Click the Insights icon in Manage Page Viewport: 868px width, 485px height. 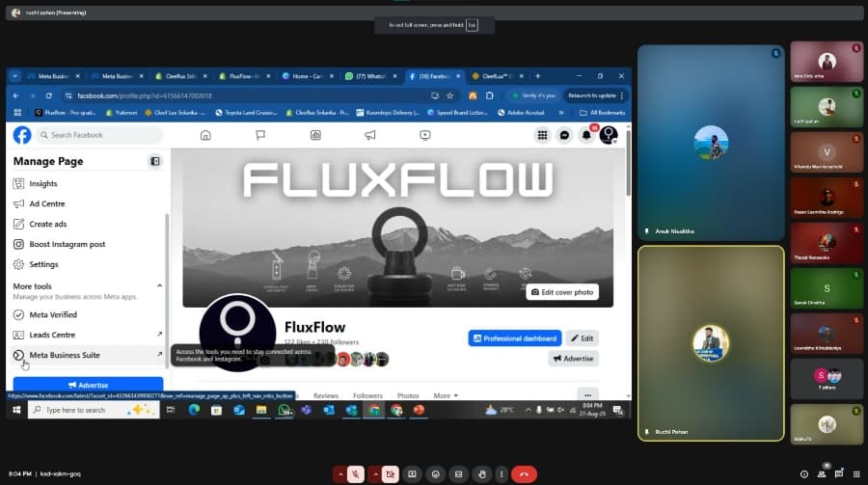(18, 183)
